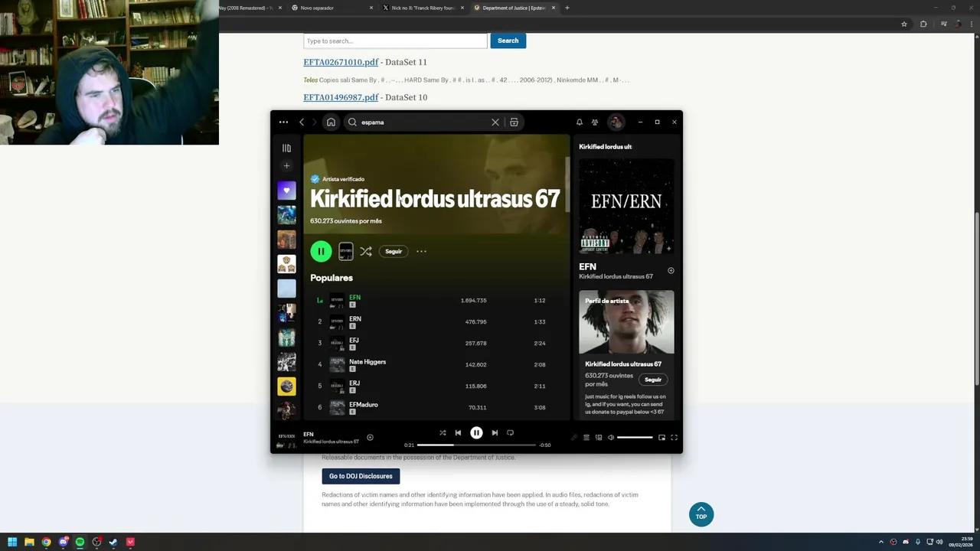Image resolution: width=980 pixels, height=551 pixels.
Task: Open link EFTA02671010.pdf on the DOJ page
Action: [341, 62]
